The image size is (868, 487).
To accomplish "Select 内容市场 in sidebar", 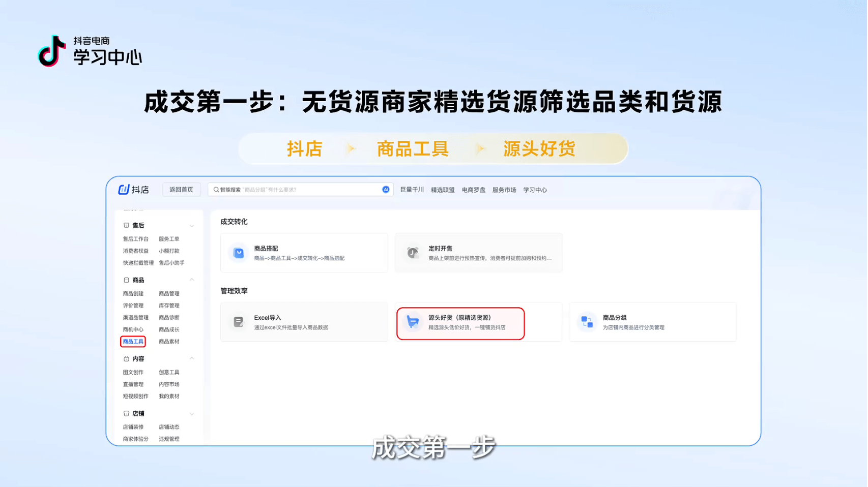I will [x=169, y=385].
